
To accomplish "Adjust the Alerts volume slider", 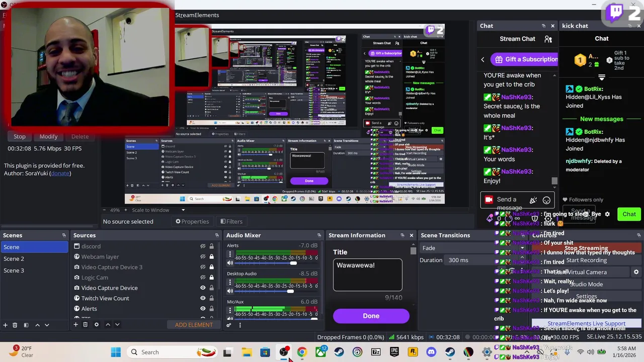I will [293, 263].
